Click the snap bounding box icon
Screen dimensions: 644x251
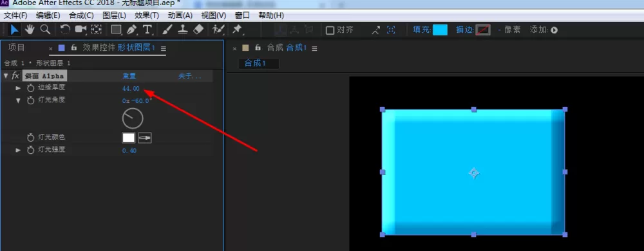click(391, 30)
